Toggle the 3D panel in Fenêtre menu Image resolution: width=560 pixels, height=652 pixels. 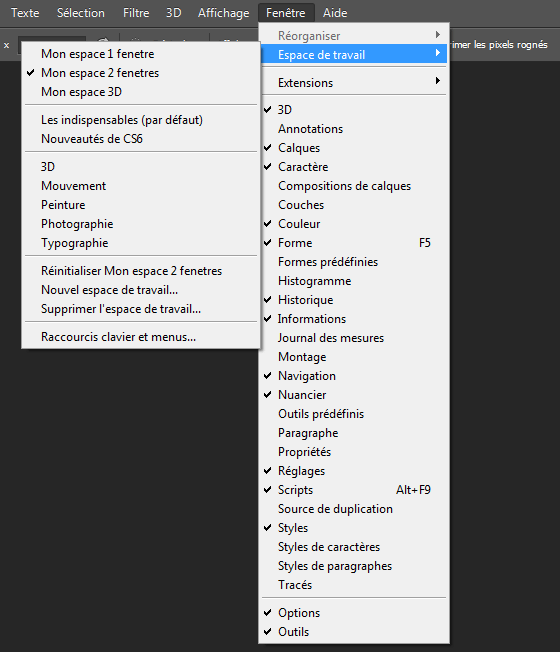354,109
